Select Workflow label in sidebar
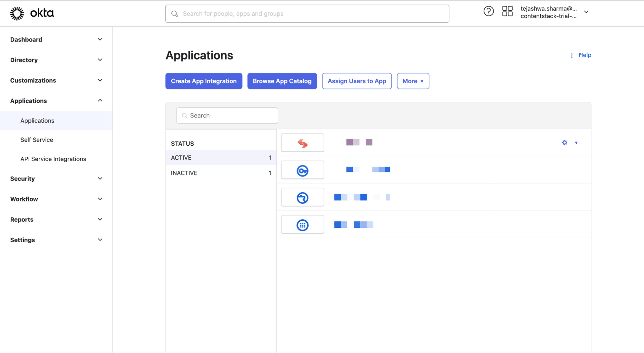Viewport: 644px width, 353px height. pyautogui.click(x=24, y=199)
